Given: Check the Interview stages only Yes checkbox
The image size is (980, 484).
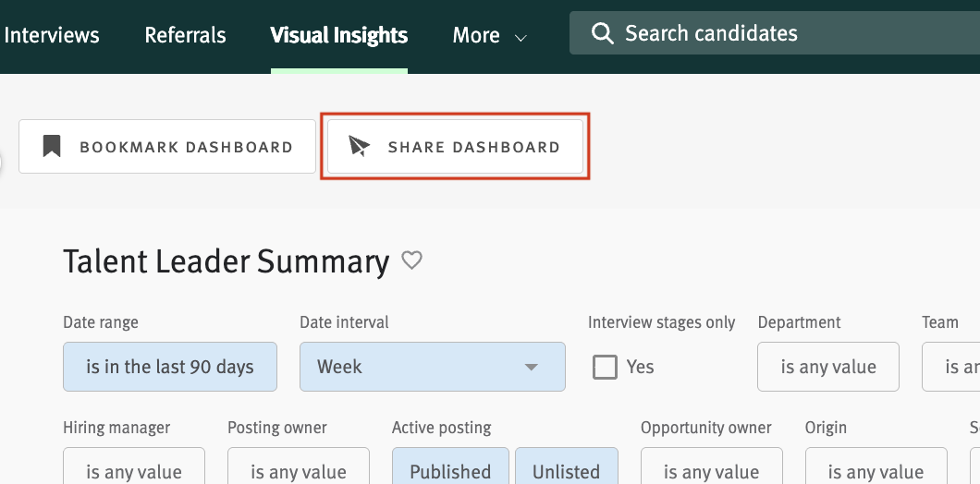Looking at the screenshot, I should click(x=605, y=367).
